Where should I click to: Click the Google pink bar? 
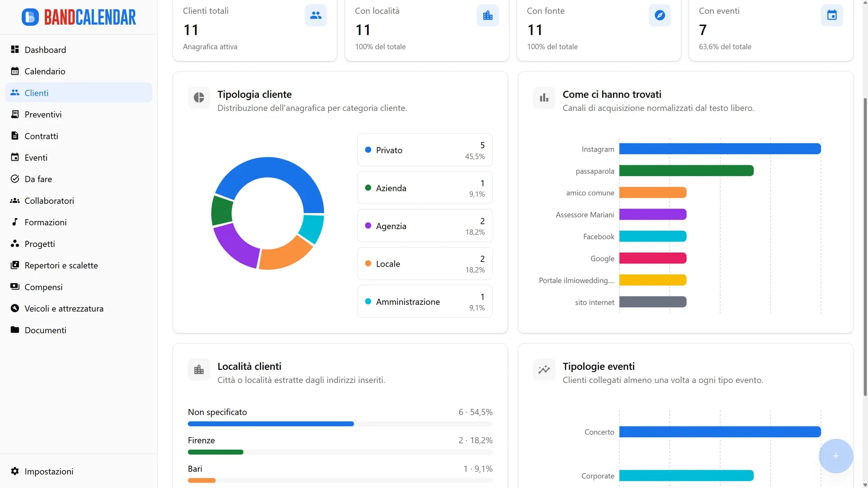(x=653, y=258)
